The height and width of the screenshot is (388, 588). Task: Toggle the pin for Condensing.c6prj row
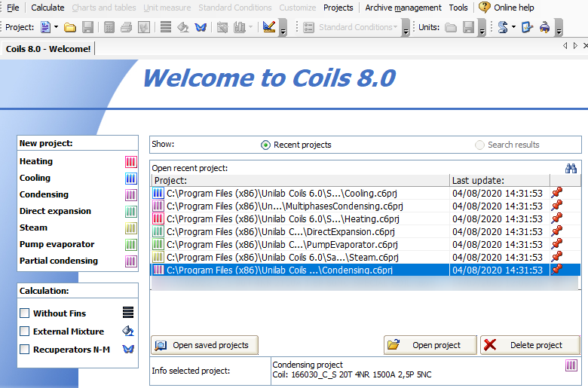(x=557, y=269)
